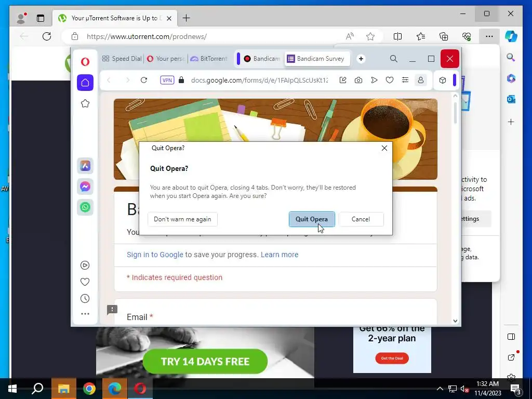Screen dimensions: 532x399
Task: Open the three-dots sidebar setup in Opera
Action: coord(85,314)
